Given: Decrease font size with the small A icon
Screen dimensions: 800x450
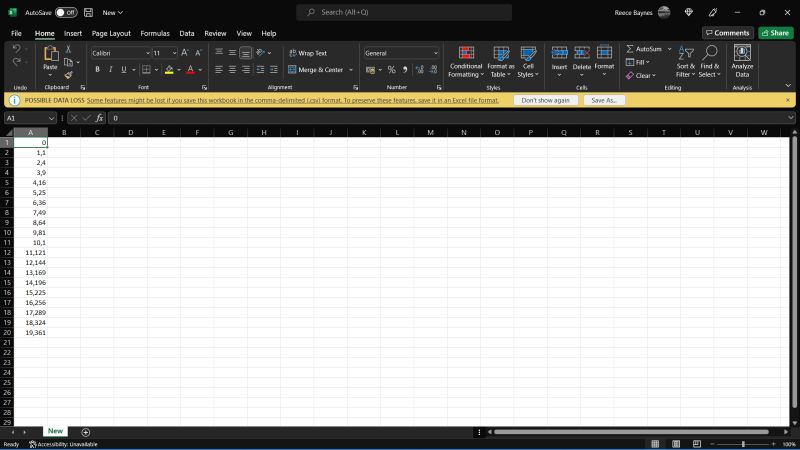Looking at the screenshot, I should pyautogui.click(x=198, y=53).
